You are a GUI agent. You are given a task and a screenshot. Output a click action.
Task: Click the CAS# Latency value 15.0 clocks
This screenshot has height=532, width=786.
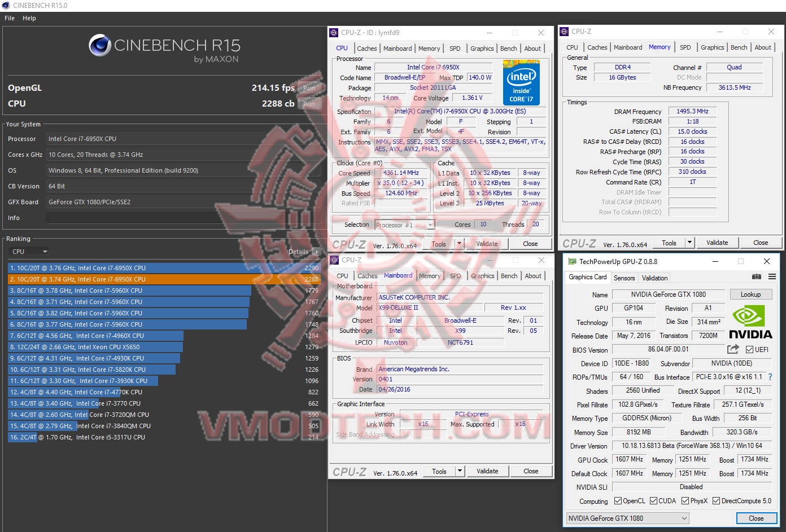[x=692, y=131]
